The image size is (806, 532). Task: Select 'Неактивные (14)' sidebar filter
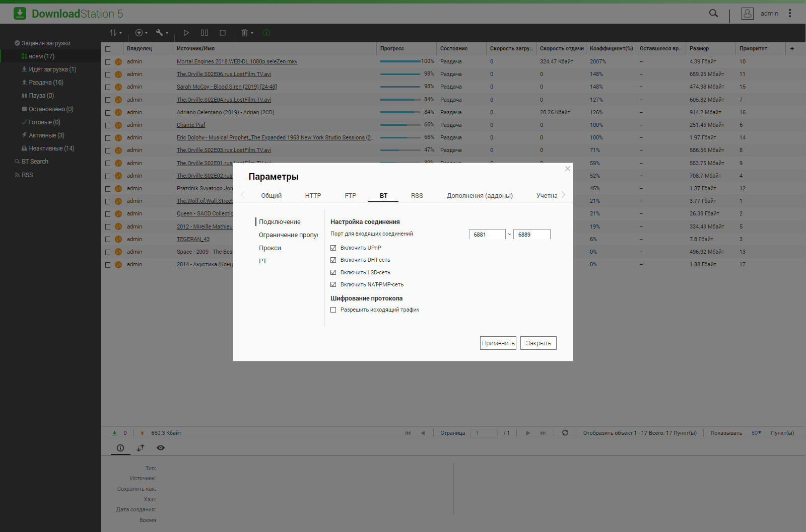(48, 148)
